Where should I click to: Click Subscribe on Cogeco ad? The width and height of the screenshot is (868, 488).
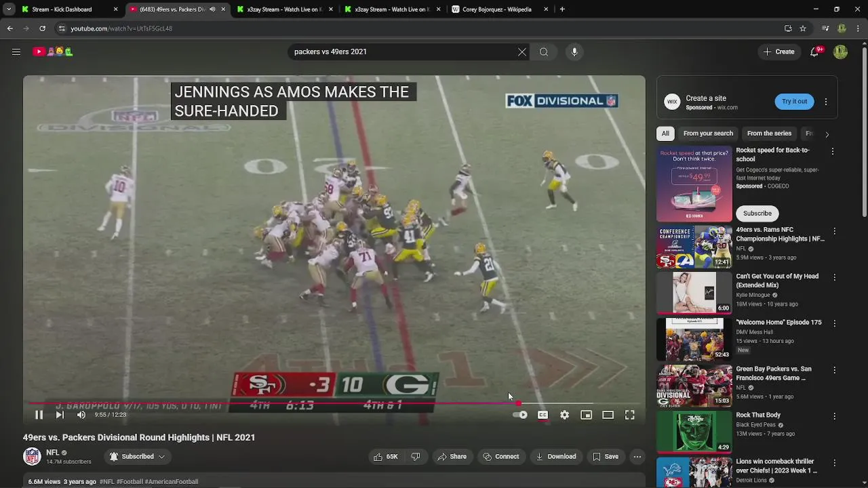(x=757, y=213)
